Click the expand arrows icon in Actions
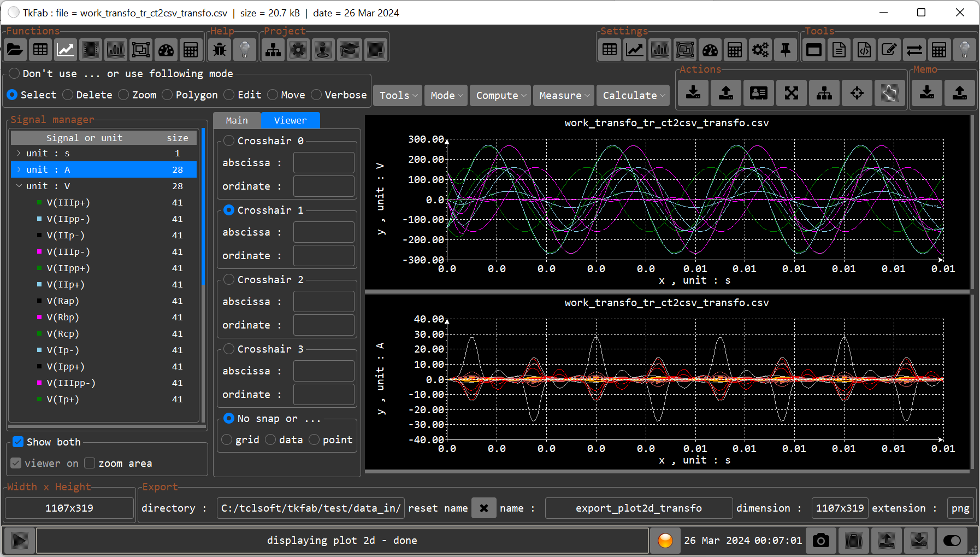The height and width of the screenshot is (557, 980). point(792,93)
